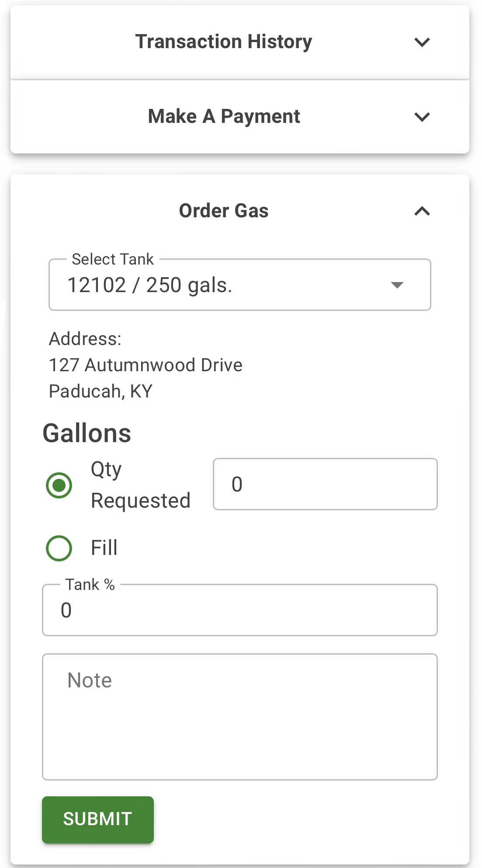482x868 pixels.
Task: Click the Order Gas section heading
Action: coord(224,211)
